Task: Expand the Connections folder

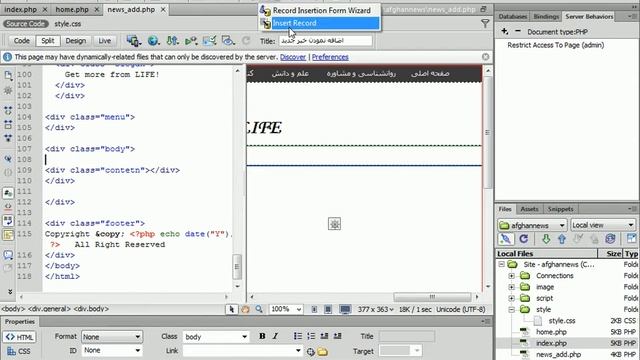Action: click(511, 276)
